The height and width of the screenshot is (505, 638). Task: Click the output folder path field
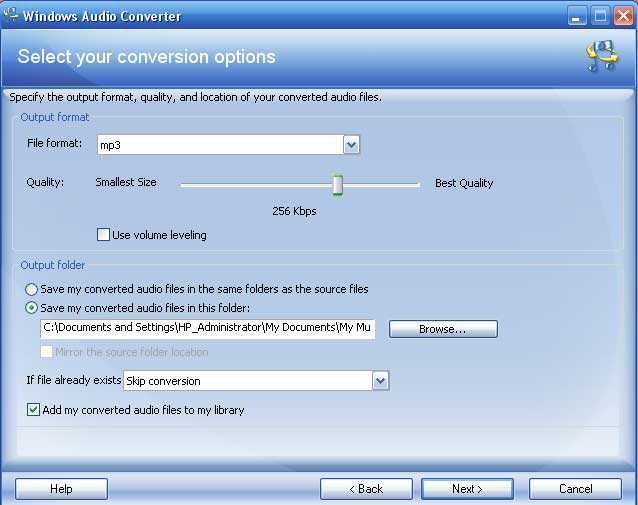208,328
